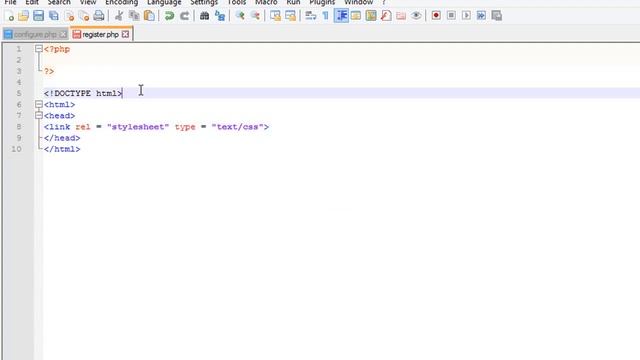Click the </html> closing tag

pyautogui.click(x=62, y=149)
